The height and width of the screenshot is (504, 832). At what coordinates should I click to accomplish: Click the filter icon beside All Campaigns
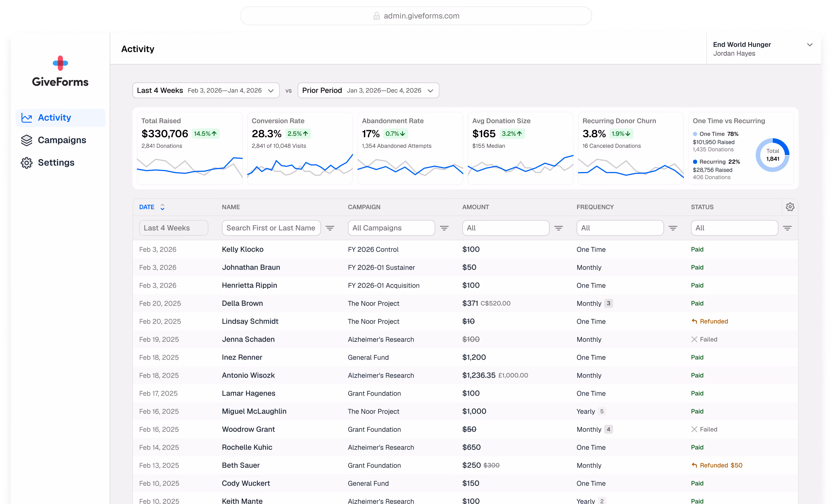tap(444, 228)
